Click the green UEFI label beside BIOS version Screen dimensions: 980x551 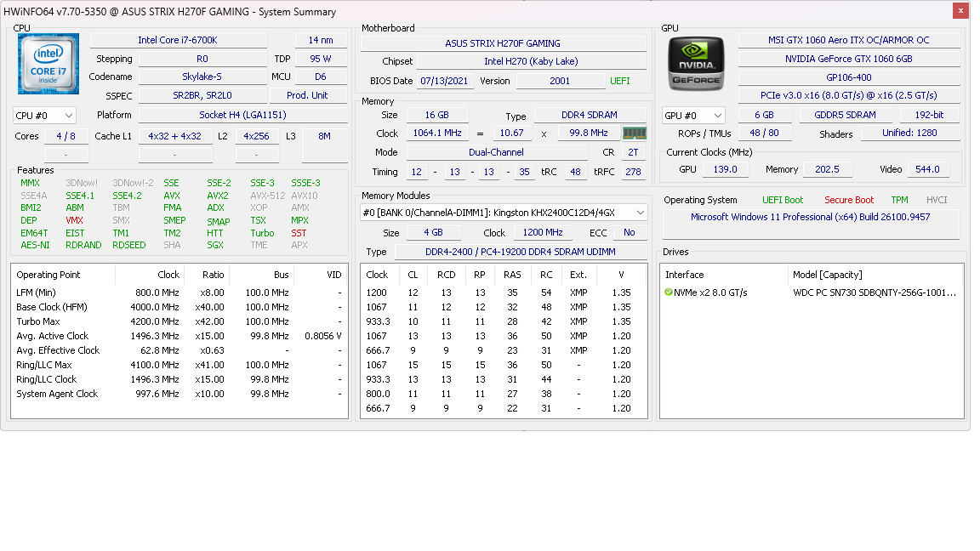click(620, 81)
